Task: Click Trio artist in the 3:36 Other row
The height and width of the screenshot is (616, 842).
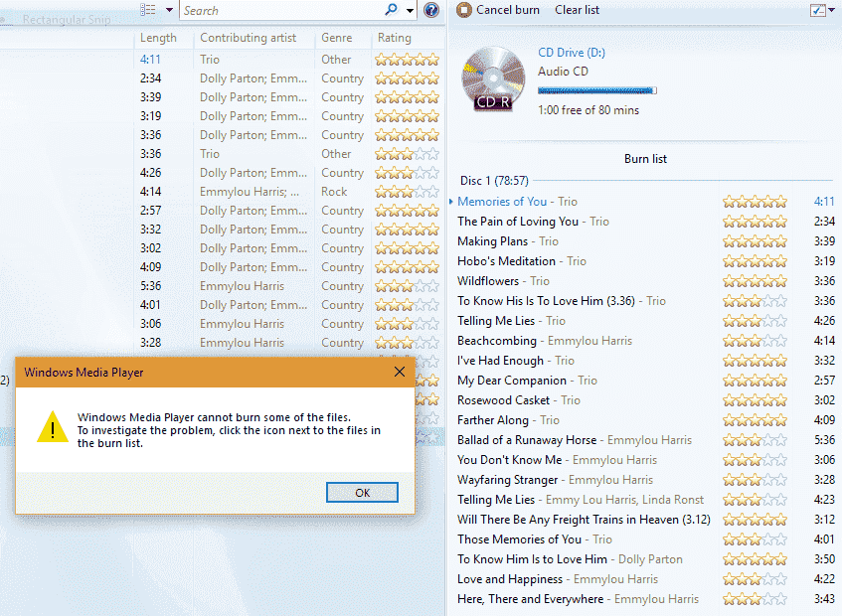Action: (210, 154)
